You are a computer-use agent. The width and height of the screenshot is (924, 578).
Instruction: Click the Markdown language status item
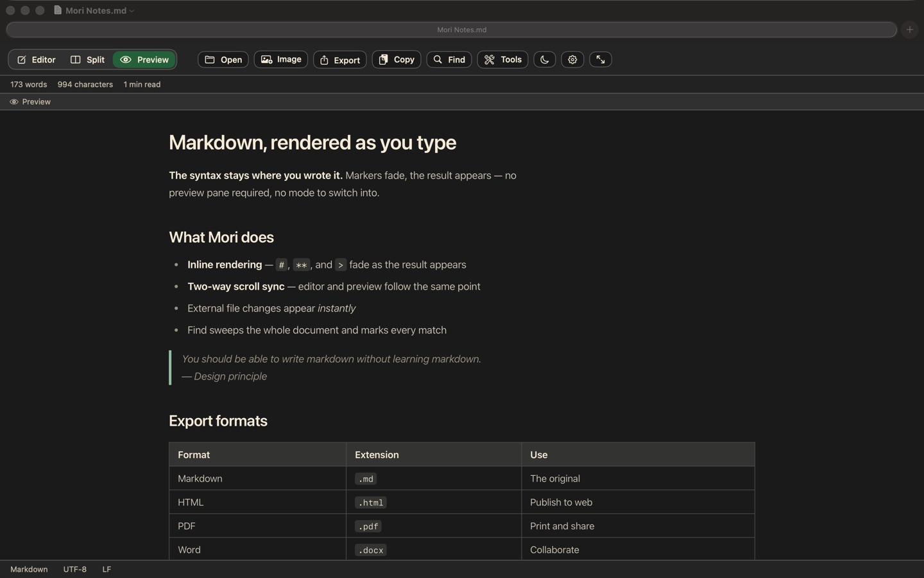tap(29, 570)
